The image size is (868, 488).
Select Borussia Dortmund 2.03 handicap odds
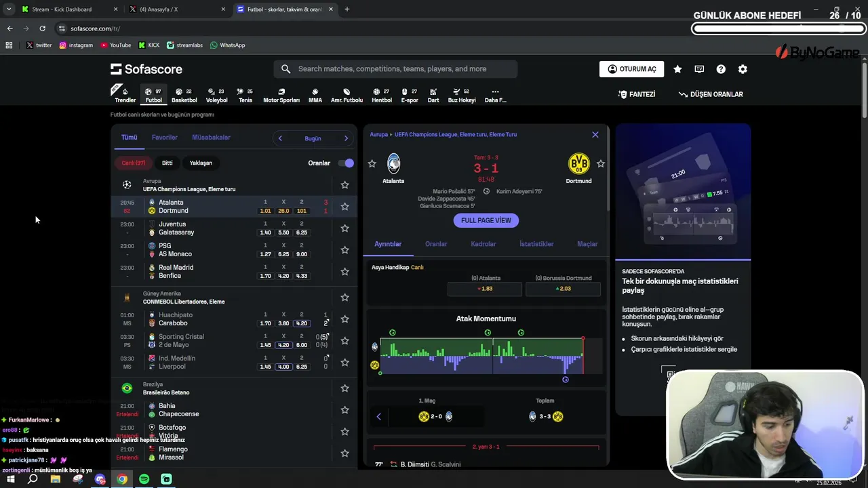pos(563,289)
